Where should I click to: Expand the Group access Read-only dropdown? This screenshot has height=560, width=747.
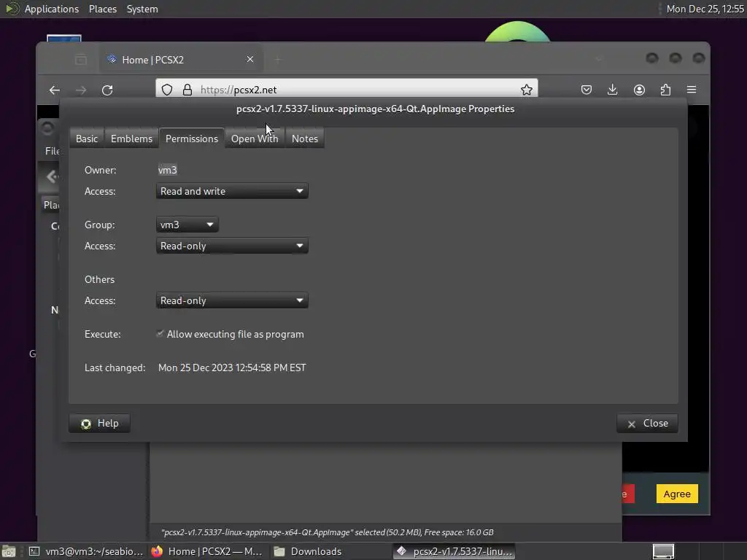click(232, 246)
